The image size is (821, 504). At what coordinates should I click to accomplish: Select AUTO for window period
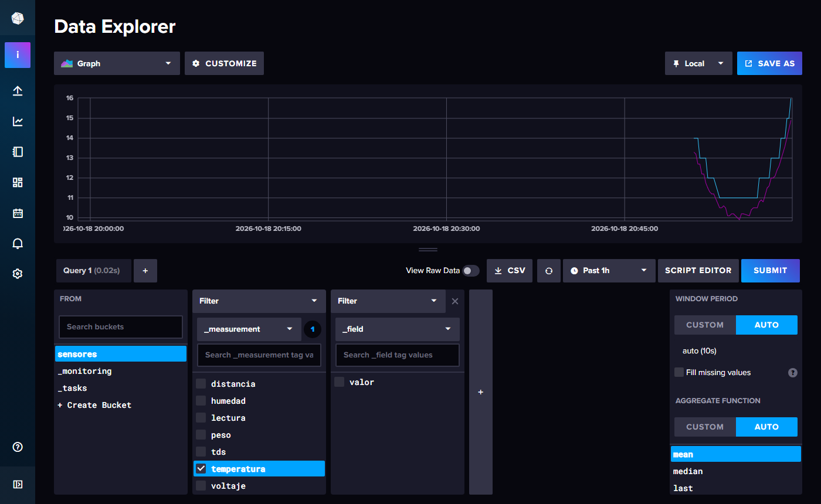point(766,325)
